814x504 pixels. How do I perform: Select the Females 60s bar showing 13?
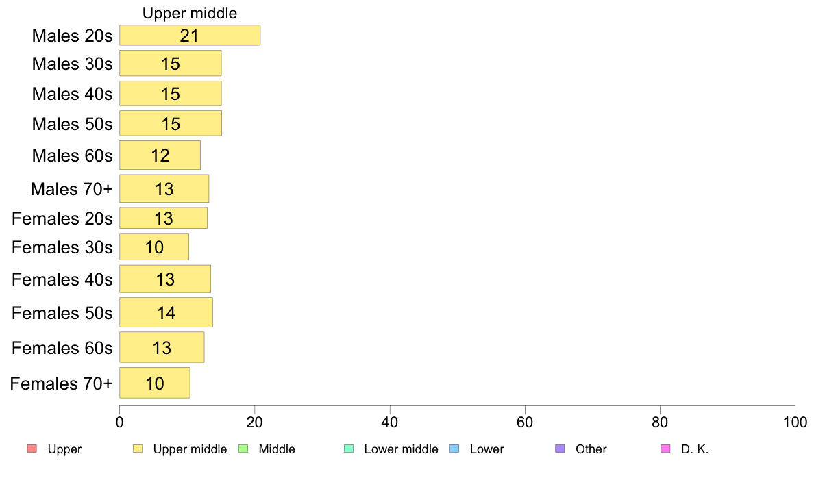(x=162, y=347)
